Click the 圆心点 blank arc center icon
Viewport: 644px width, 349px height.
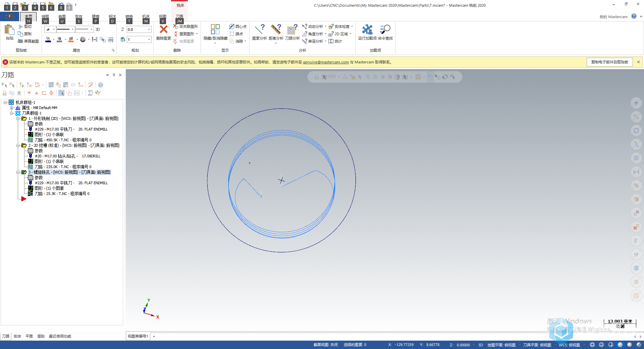point(232,27)
